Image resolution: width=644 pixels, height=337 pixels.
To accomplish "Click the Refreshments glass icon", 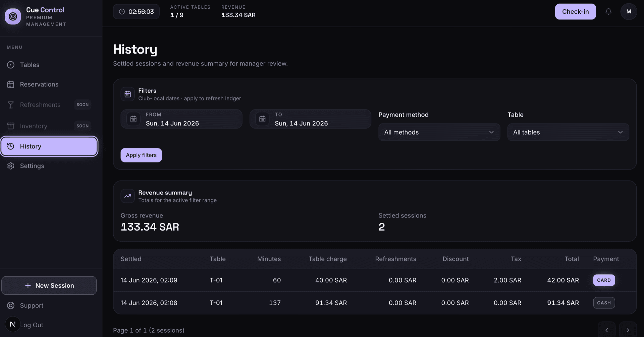I will pos(11,105).
